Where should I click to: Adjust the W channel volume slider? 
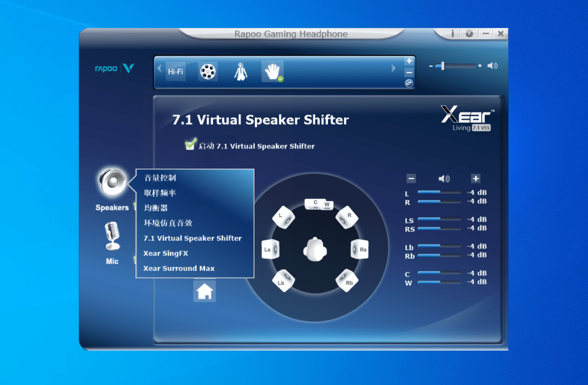(439, 282)
